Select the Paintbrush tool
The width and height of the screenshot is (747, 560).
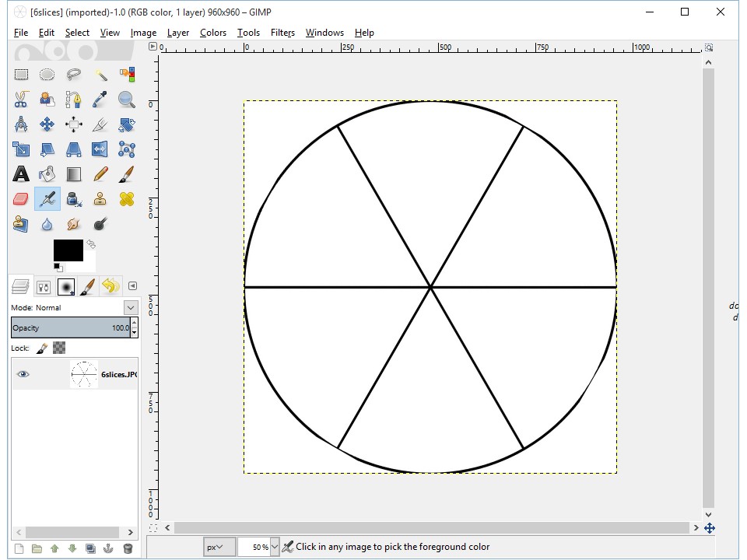coord(127,173)
